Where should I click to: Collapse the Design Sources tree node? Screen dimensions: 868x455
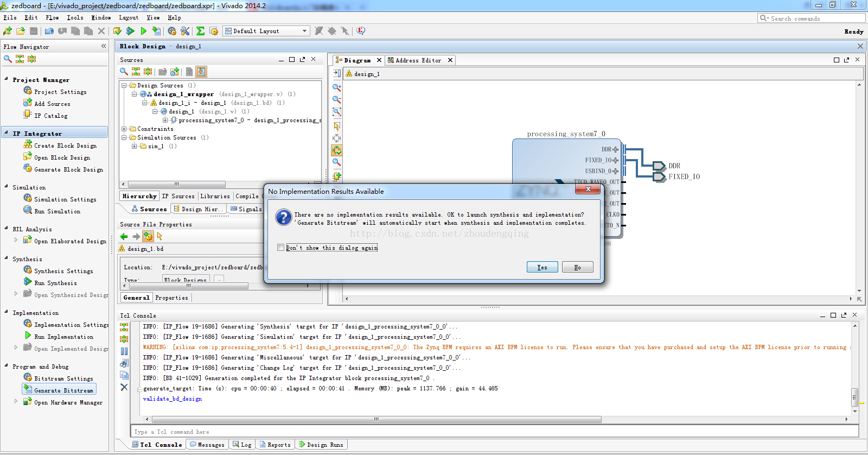point(124,85)
